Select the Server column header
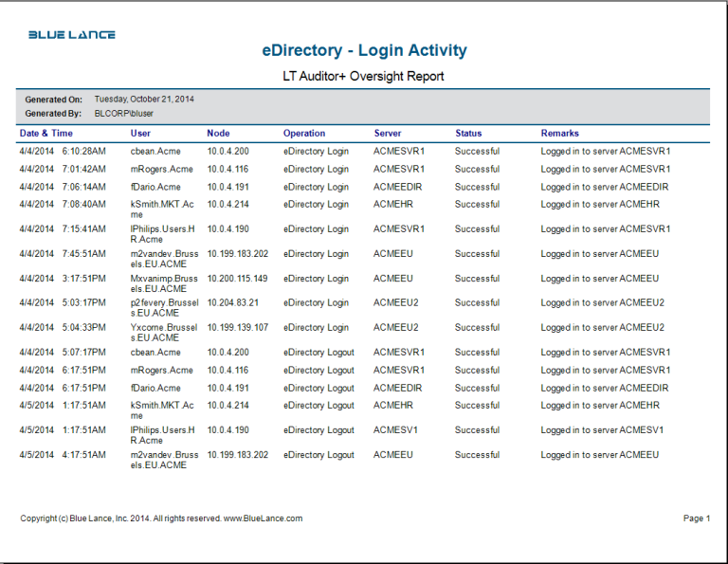The width and height of the screenshot is (728, 564). pyautogui.click(x=388, y=134)
